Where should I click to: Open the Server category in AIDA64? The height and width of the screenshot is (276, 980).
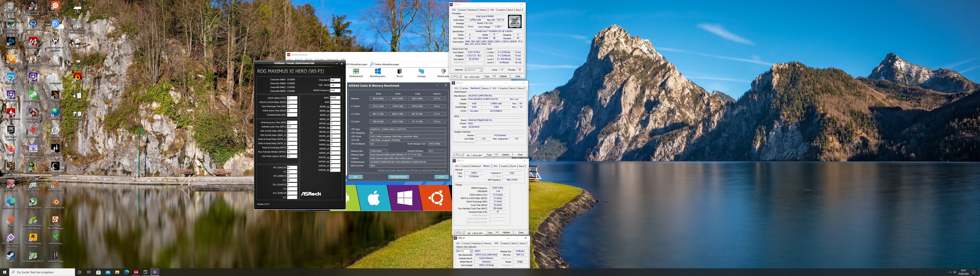(x=399, y=73)
